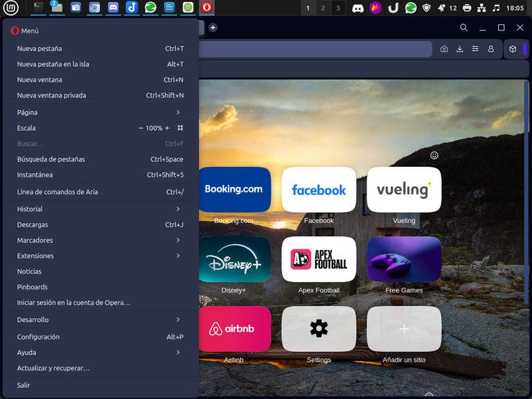This screenshot has width=532, height=399.
Task: Open the Disney+ speed dial tile
Action: [235, 259]
